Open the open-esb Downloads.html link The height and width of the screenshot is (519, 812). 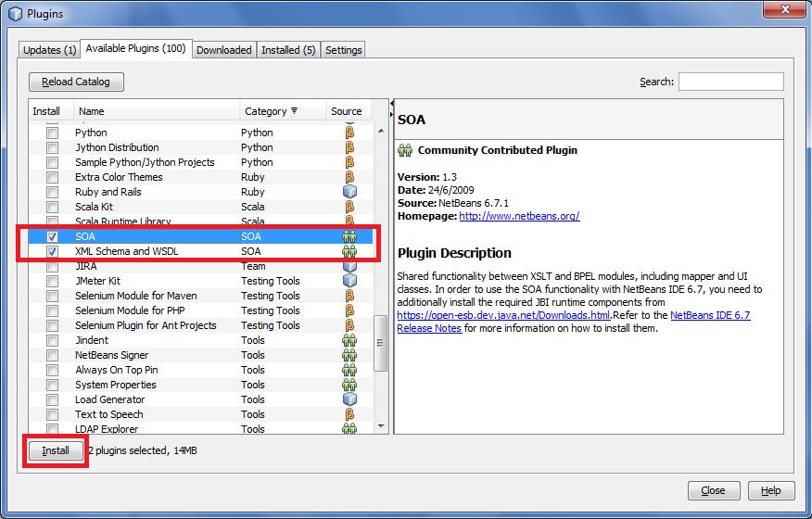coord(504,315)
